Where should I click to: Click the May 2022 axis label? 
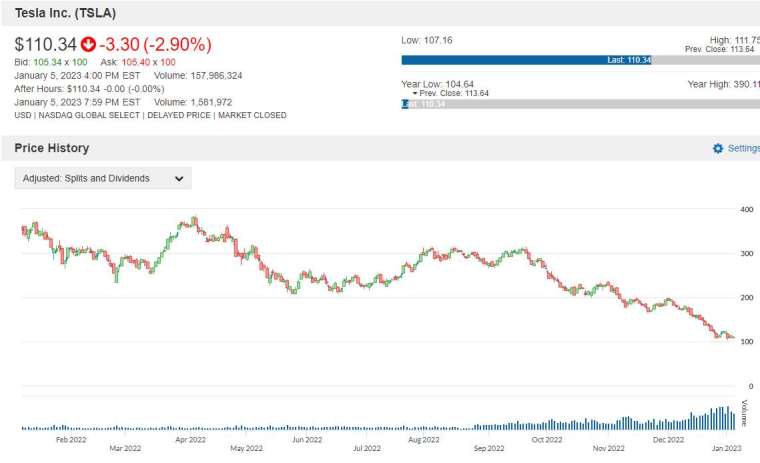coord(247,448)
